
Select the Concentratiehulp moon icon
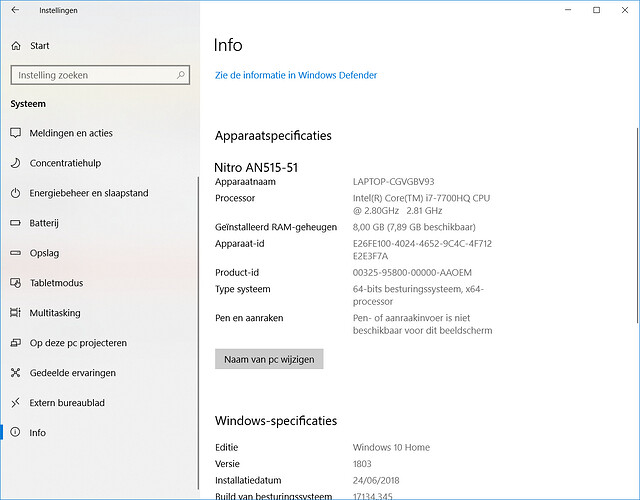click(x=16, y=163)
